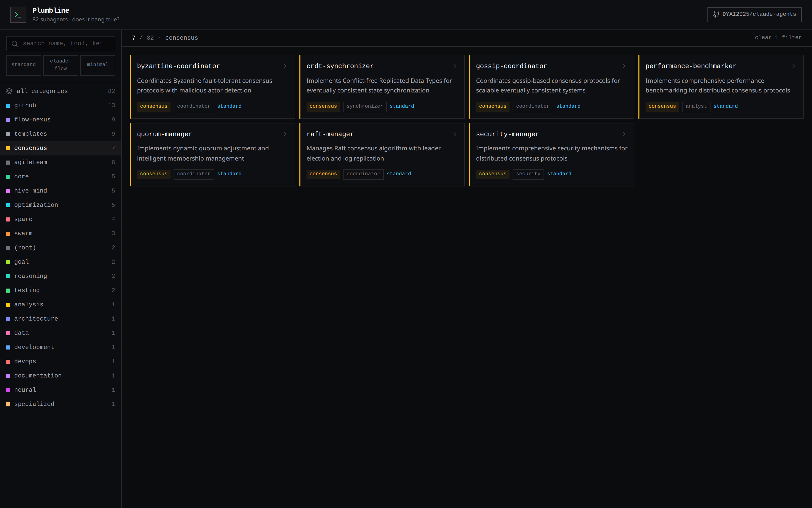
Task: Click analyst tag on performance-benchmarker card
Action: click(x=696, y=106)
